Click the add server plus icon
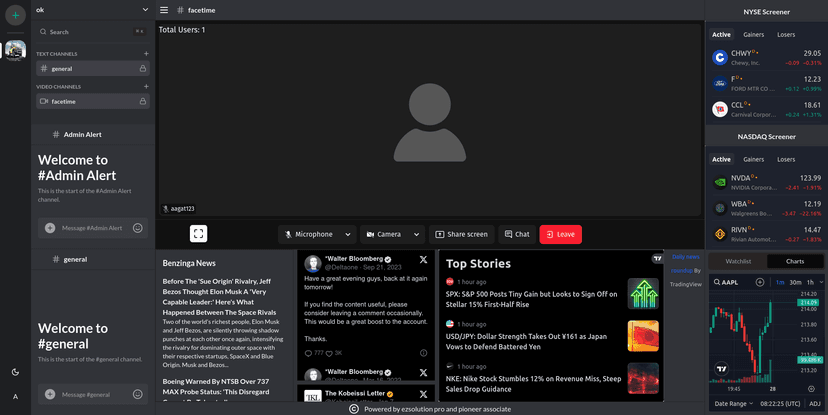 (x=15, y=15)
